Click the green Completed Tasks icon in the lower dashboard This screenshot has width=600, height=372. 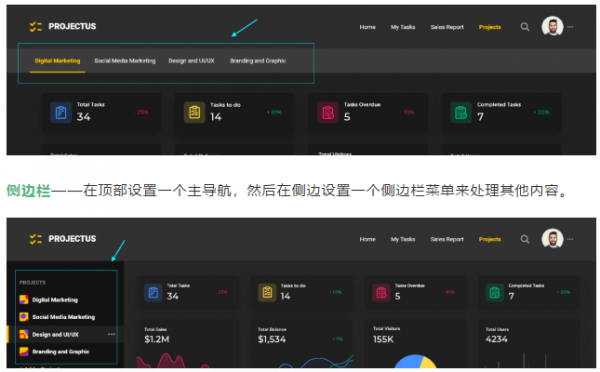coord(494,293)
